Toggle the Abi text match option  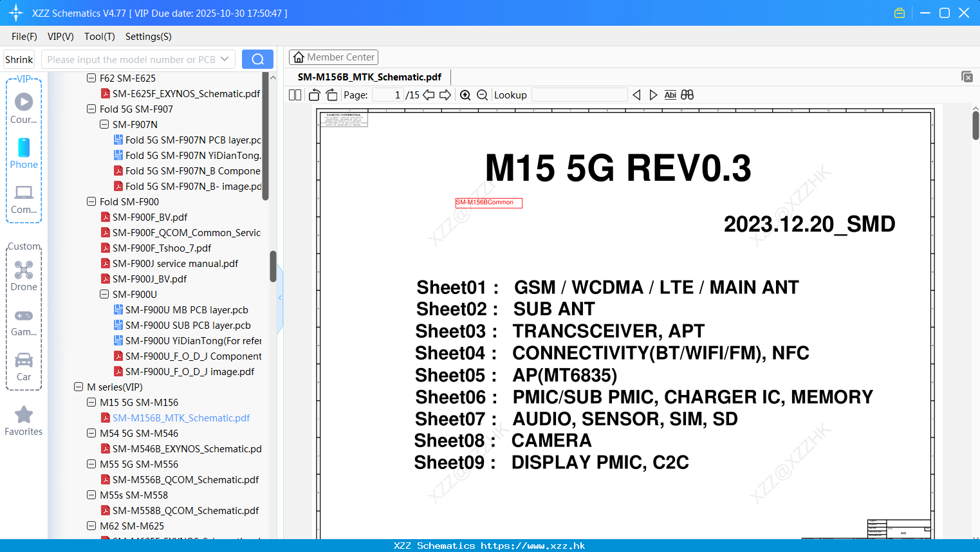point(670,95)
